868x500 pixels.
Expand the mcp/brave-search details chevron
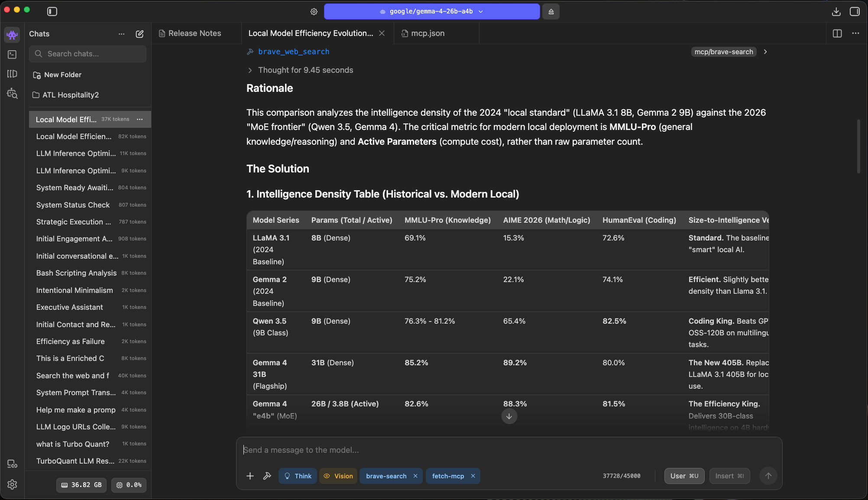coord(765,52)
